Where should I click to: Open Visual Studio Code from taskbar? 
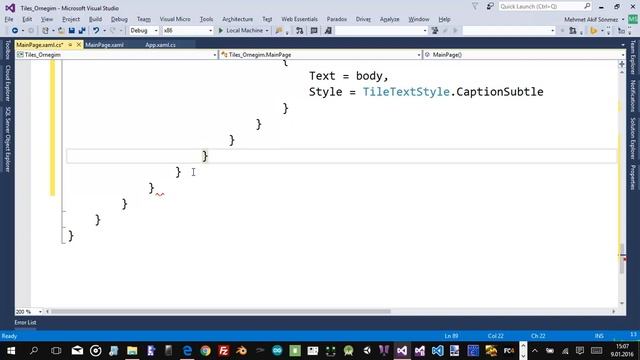[438, 351]
